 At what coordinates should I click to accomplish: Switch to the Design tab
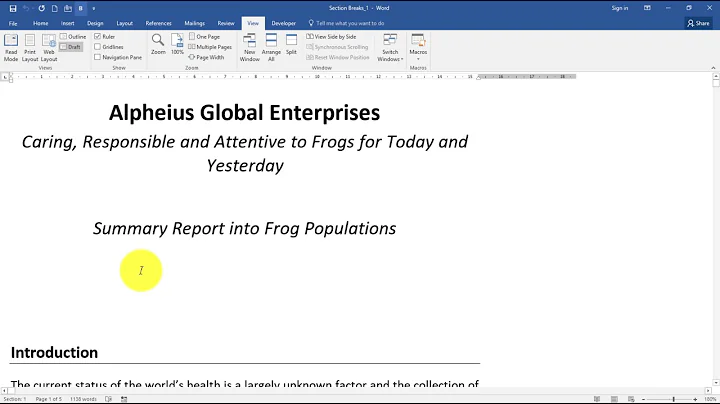pyautogui.click(x=95, y=23)
